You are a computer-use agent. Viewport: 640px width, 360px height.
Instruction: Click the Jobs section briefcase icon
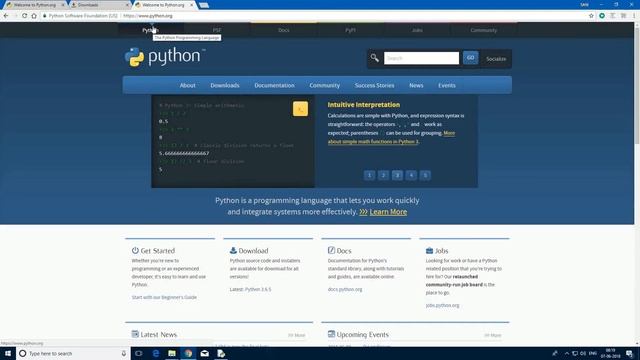coord(429,250)
